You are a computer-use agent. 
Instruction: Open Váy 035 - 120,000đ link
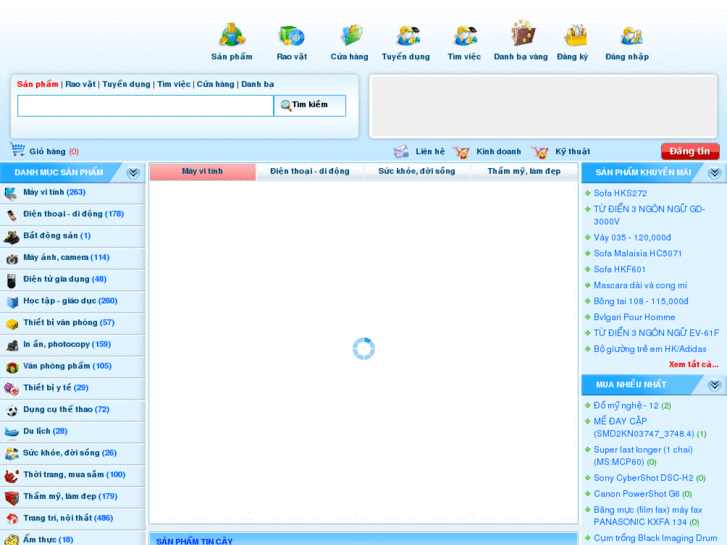pos(632,237)
